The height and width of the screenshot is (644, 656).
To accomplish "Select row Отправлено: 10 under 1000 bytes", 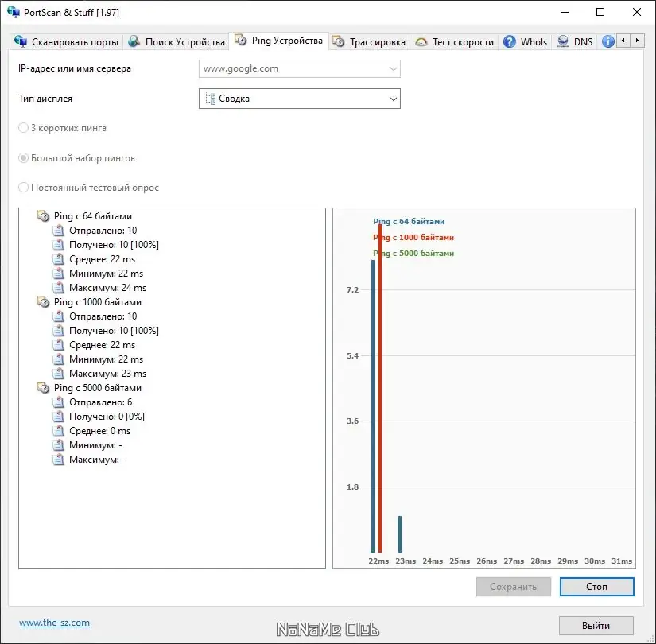I will pos(103,316).
